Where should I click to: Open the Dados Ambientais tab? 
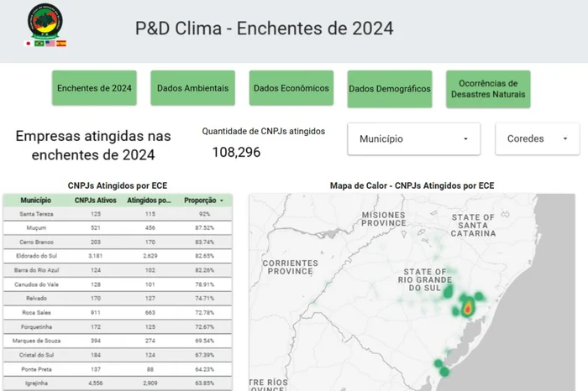click(192, 88)
